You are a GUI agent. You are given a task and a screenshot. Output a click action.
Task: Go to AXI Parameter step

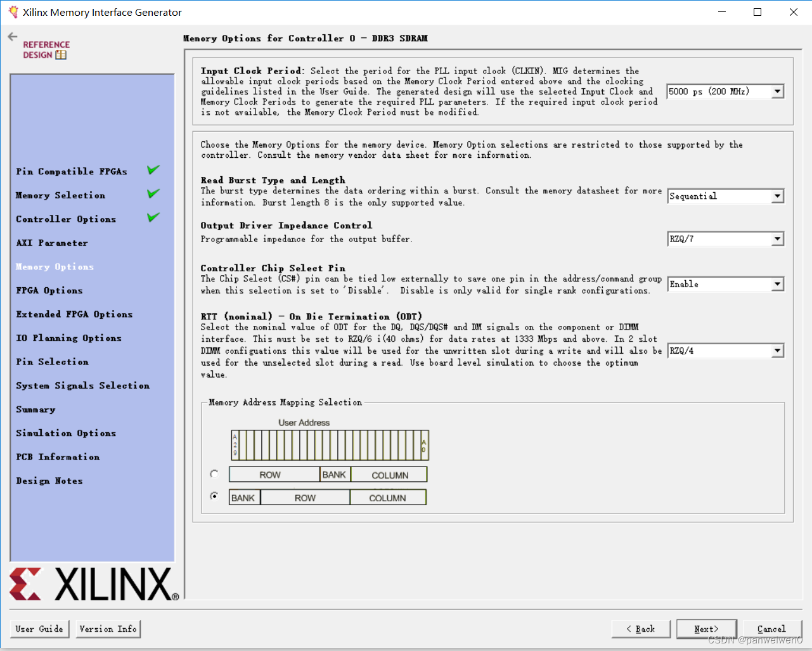pos(52,243)
